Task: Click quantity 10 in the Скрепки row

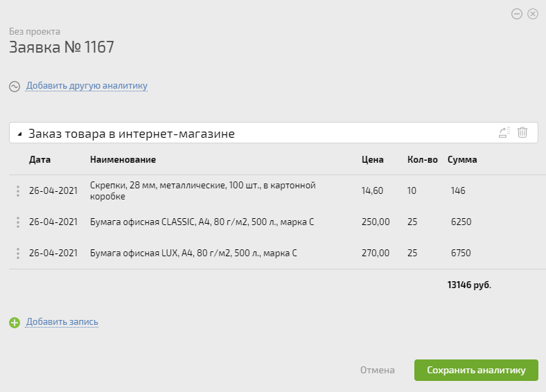Action: click(412, 190)
